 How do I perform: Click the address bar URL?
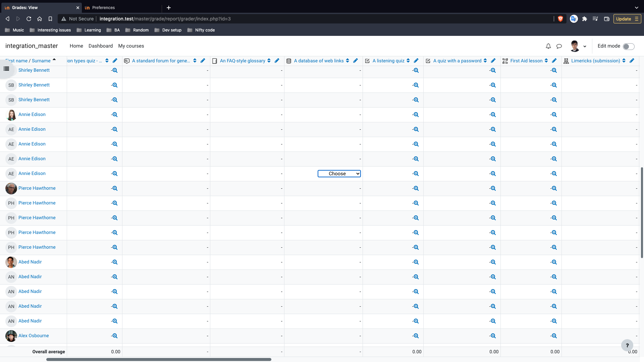[165, 19]
